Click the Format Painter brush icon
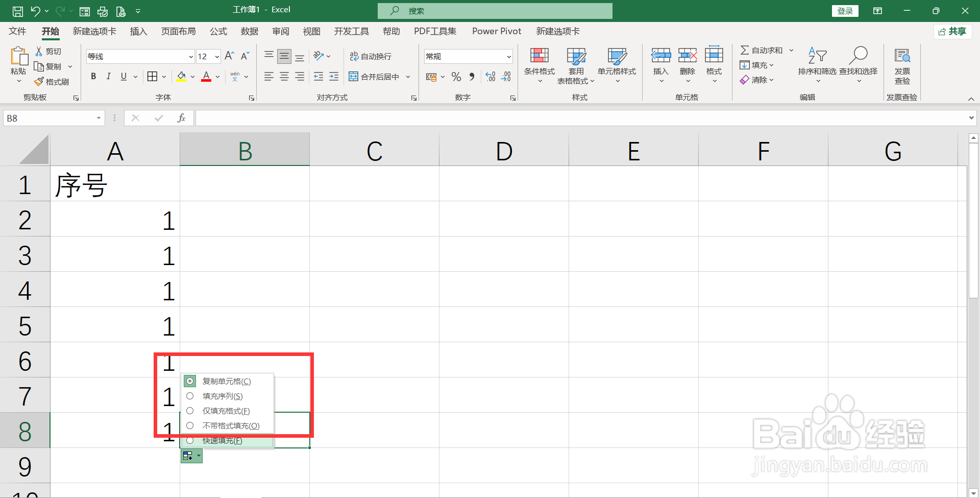 (39, 82)
